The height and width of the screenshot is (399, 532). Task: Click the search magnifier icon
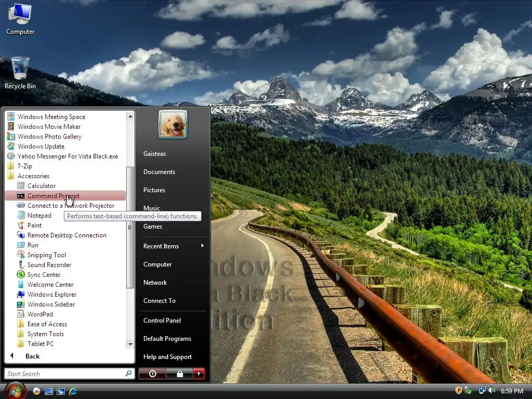click(x=129, y=373)
